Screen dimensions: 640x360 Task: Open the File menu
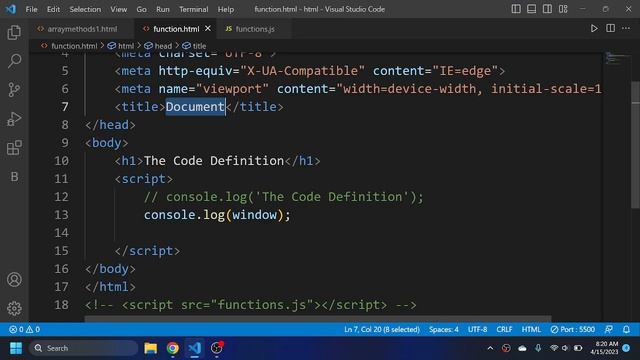tap(31, 9)
